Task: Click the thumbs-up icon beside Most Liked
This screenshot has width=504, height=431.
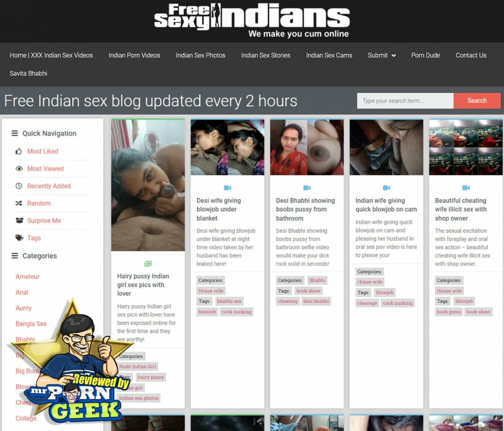Action: click(x=19, y=152)
